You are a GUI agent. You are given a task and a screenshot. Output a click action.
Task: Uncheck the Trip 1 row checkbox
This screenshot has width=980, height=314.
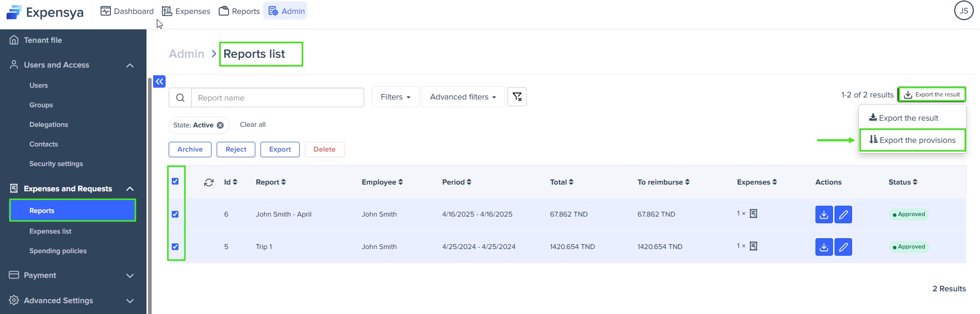(175, 246)
